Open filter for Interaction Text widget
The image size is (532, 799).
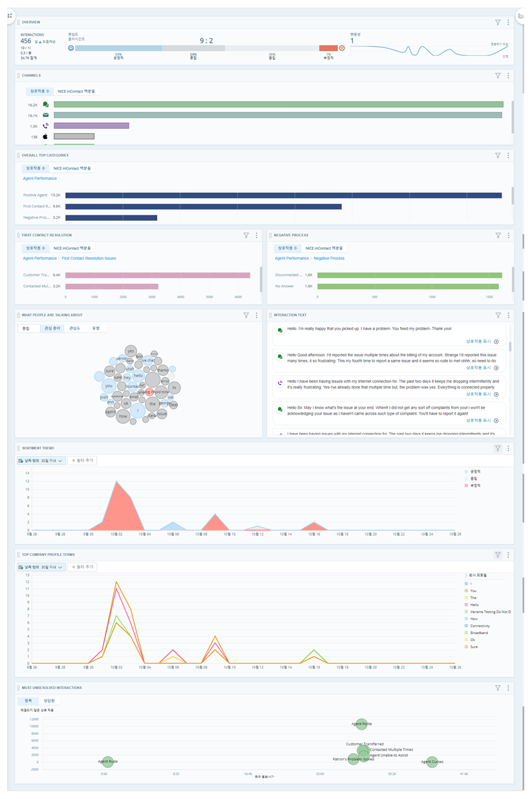coord(498,315)
